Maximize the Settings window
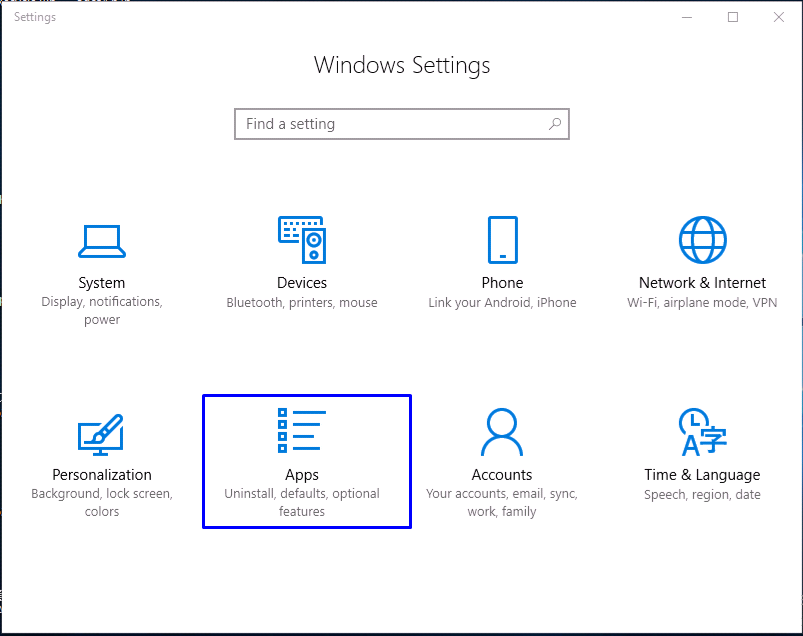The image size is (803, 636). coord(733,17)
